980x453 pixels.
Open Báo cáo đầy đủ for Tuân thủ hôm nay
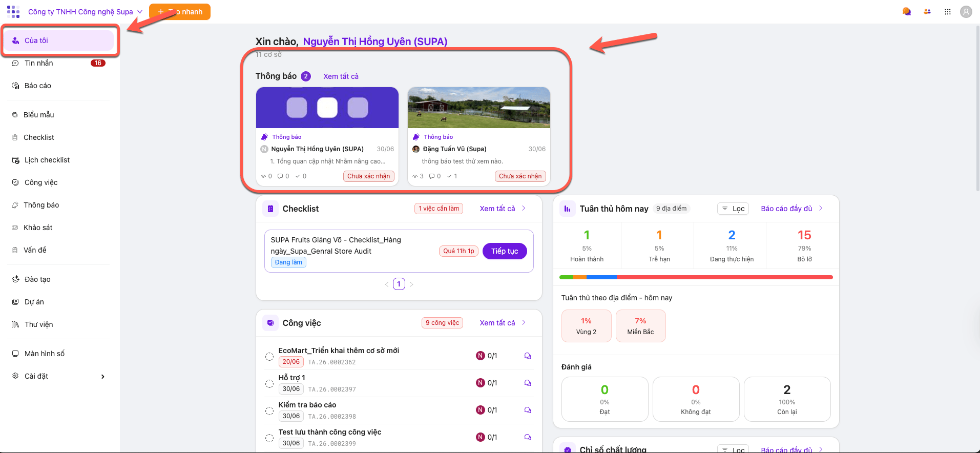point(792,209)
